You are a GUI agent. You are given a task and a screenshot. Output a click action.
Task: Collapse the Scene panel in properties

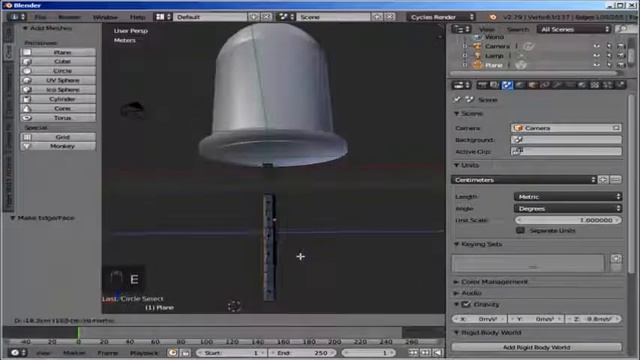click(457, 113)
